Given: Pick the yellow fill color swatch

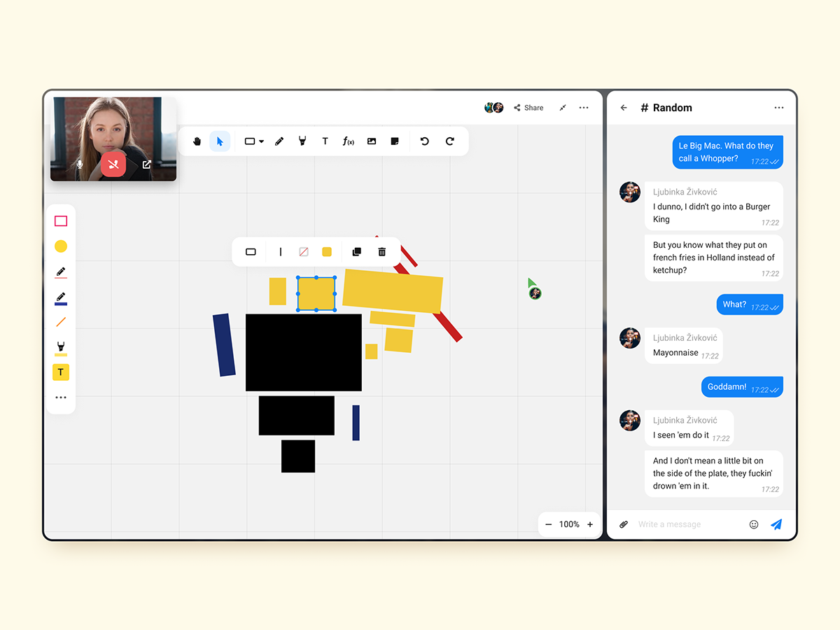Looking at the screenshot, I should pos(327,252).
